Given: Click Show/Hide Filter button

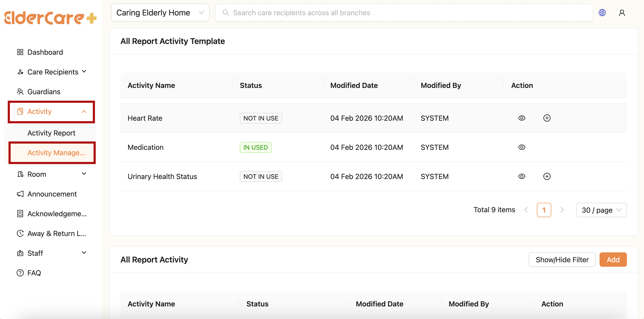Looking at the screenshot, I should [562, 260].
